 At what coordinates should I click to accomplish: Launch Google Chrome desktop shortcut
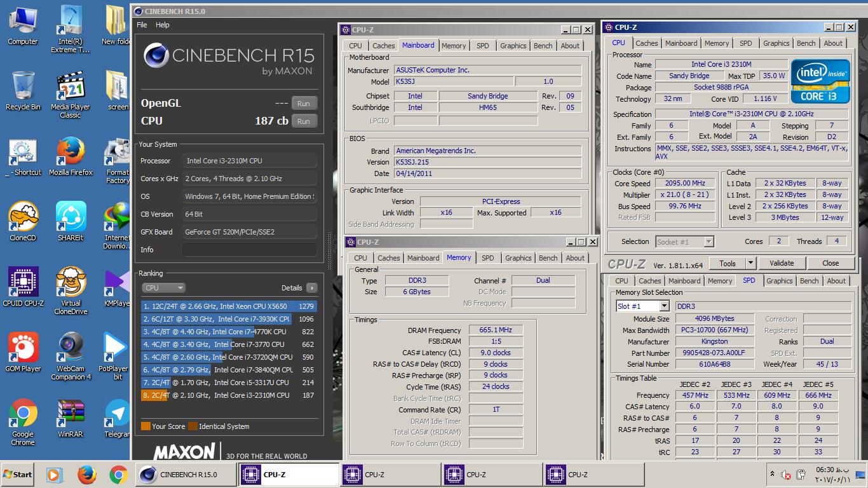(23, 422)
